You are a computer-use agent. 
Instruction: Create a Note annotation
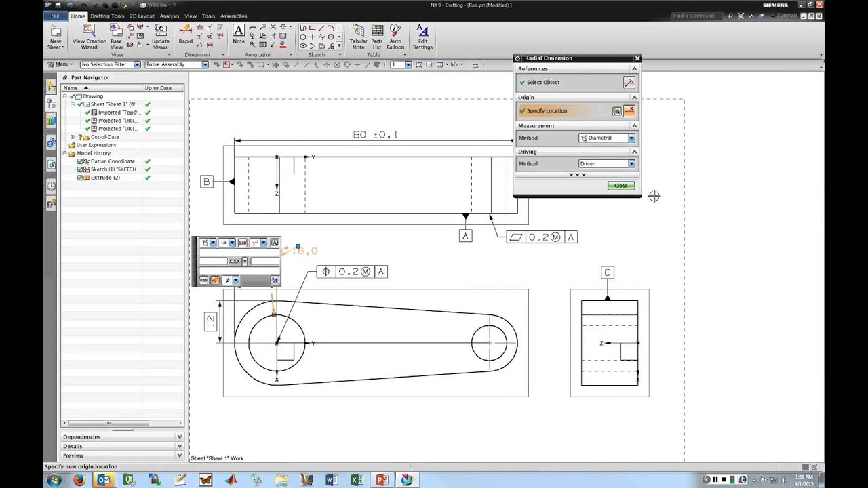(239, 35)
